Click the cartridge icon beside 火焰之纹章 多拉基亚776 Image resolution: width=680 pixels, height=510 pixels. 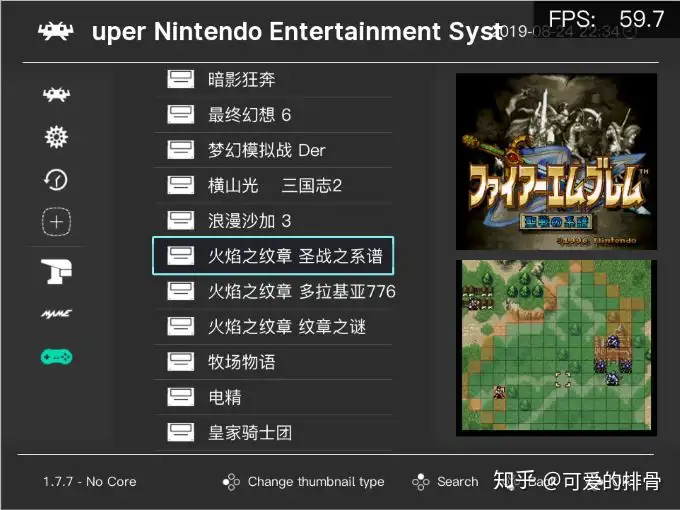pos(181,291)
